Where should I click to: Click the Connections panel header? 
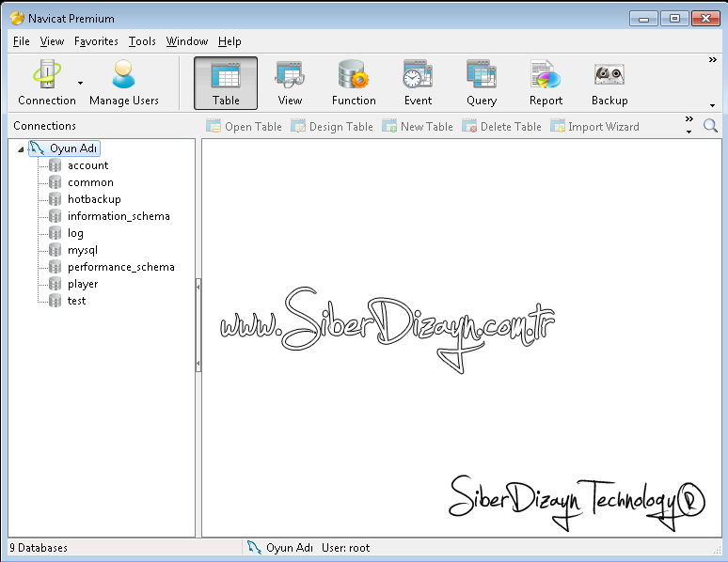(44, 126)
